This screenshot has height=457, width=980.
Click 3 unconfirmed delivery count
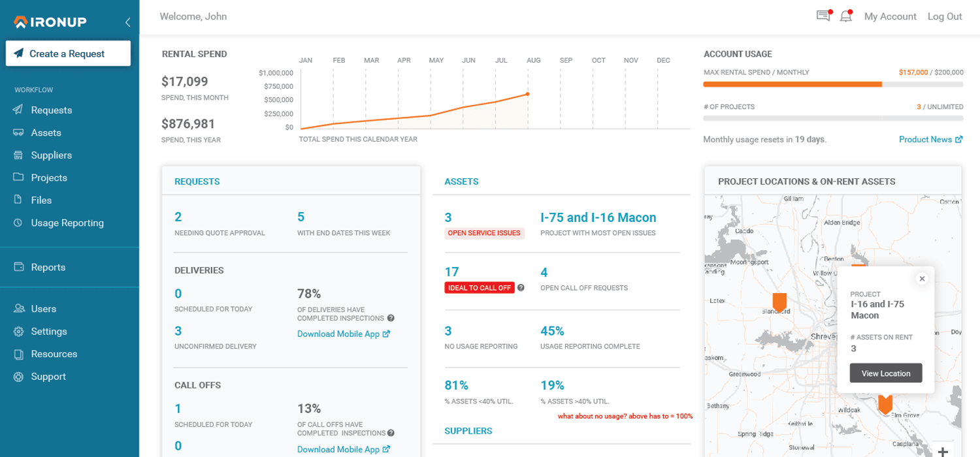click(178, 331)
